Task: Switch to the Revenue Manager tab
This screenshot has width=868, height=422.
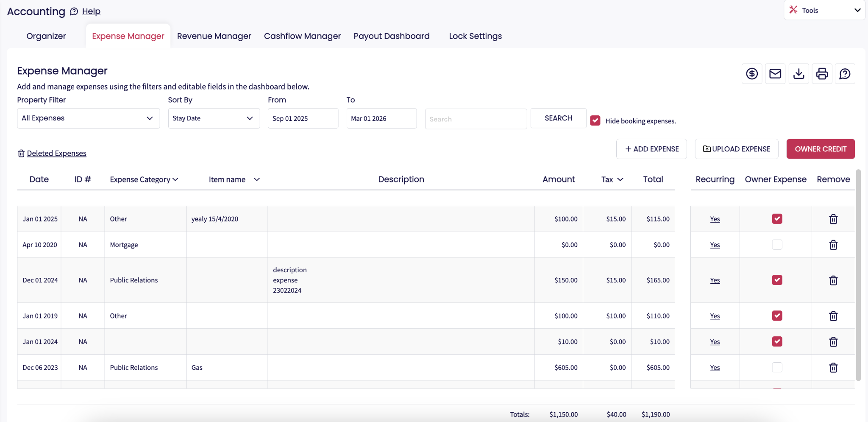Action: tap(214, 36)
